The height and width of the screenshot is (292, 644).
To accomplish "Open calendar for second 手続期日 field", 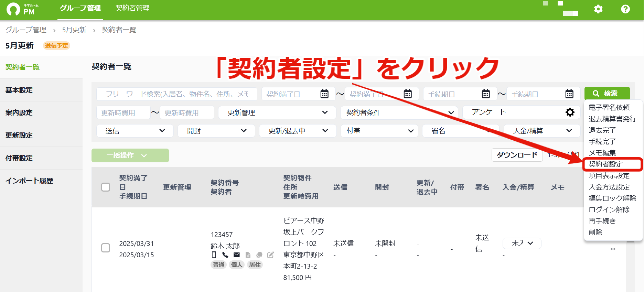I will 569,94.
